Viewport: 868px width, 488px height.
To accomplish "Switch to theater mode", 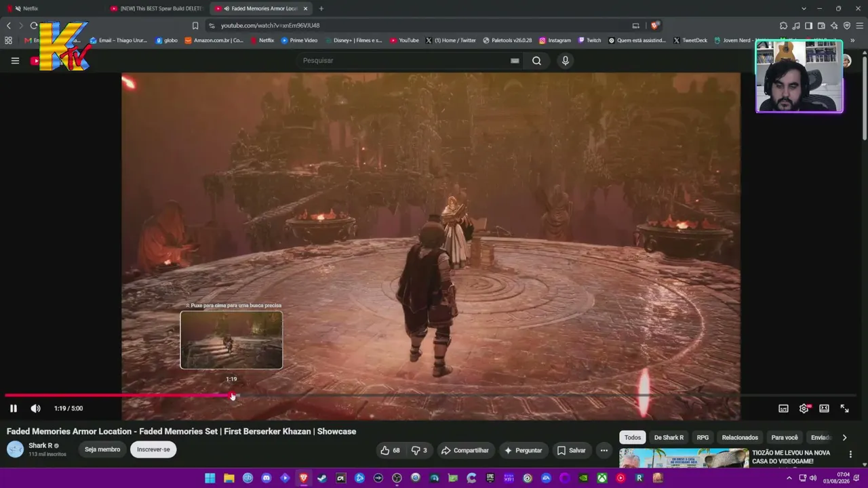I will [x=824, y=409].
